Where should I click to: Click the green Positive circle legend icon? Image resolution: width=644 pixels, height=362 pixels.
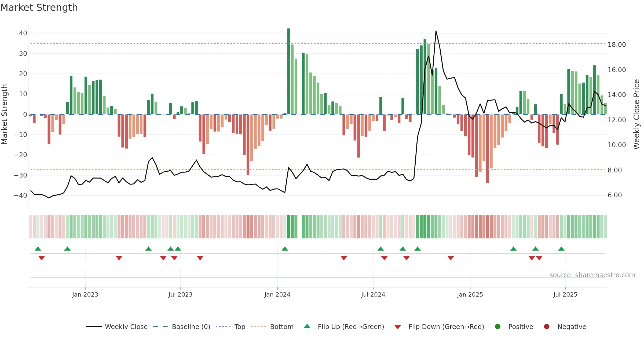click(x=498, y=327)
